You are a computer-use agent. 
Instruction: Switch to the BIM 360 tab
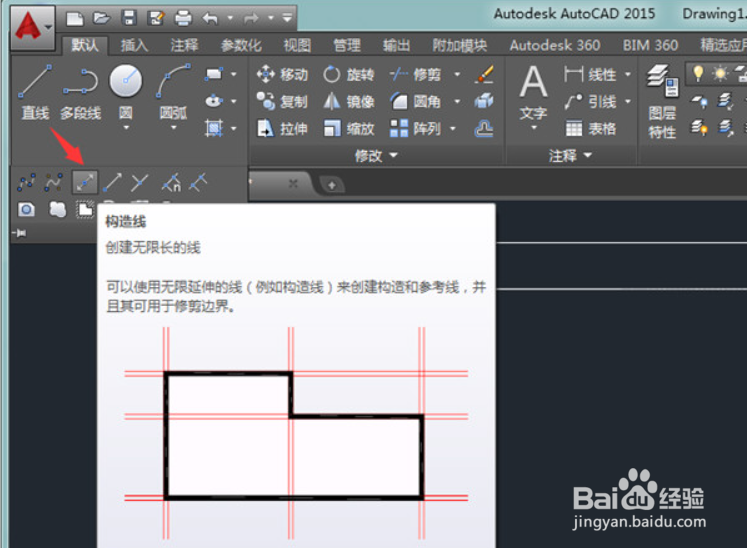click(650, 45)
